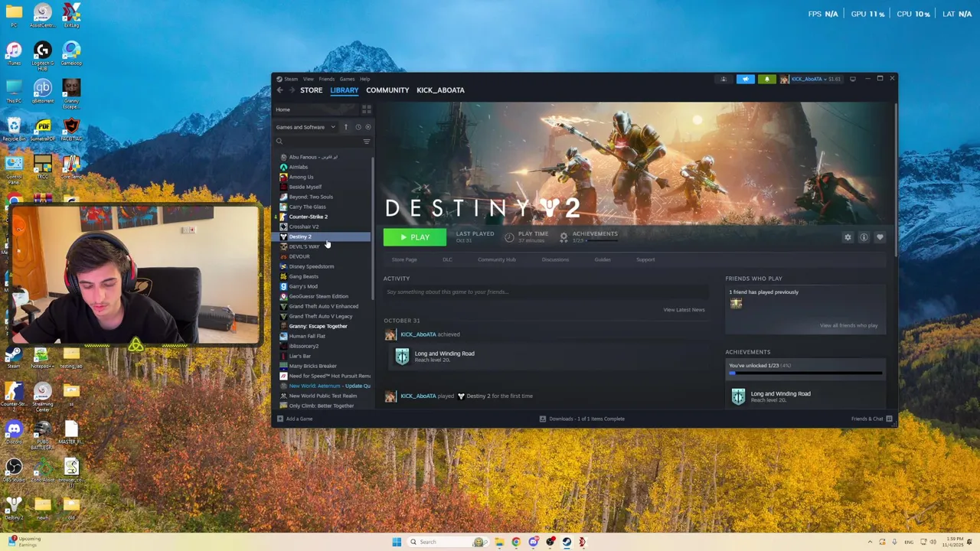Open the Steam menu
The width and height of the screenshot is (980, 551).
tap(291, 79)
